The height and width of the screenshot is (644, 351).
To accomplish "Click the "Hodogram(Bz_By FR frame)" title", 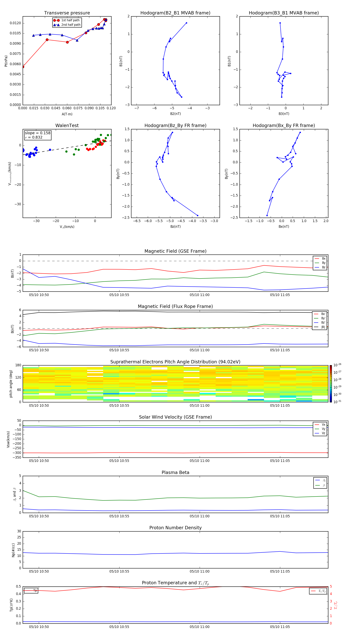I will (x=175, y=125).
